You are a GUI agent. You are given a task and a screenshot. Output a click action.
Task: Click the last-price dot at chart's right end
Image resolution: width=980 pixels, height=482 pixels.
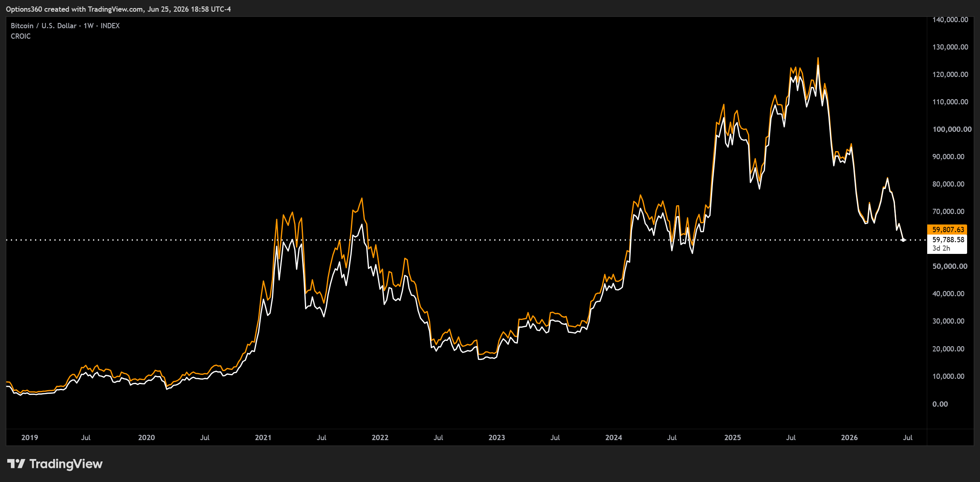903,240
